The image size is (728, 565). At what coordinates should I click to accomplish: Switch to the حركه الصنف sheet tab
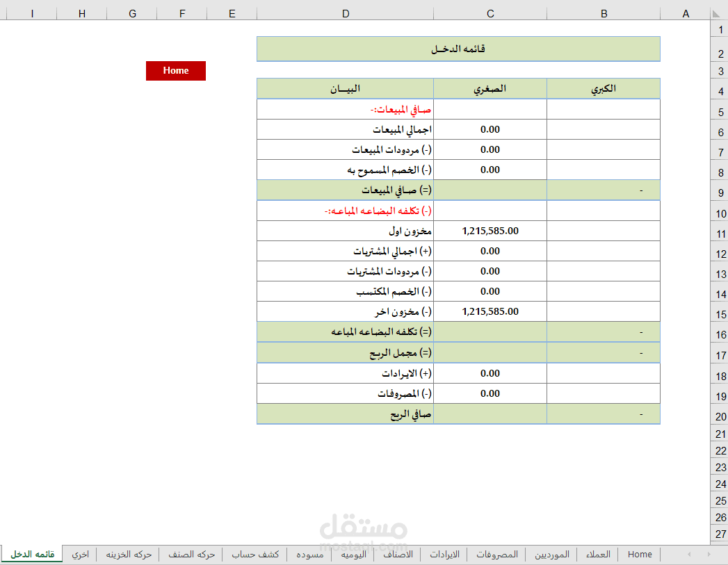191,555
